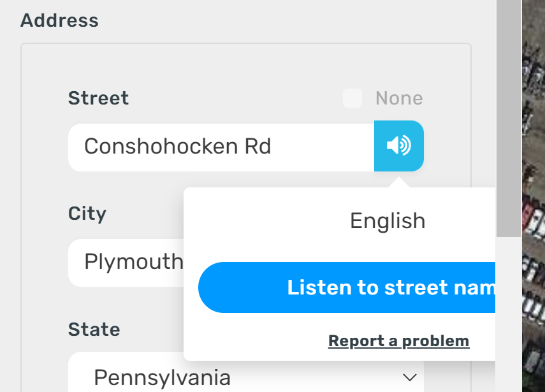Select English in the pronunciation popup
545x392 pixels.
[387, 221]
